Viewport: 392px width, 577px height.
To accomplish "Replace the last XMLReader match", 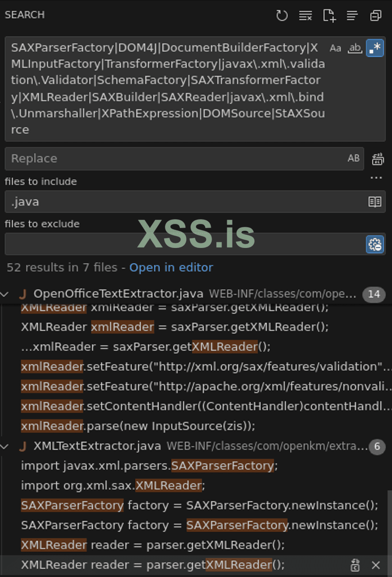I will coord(355,565).
